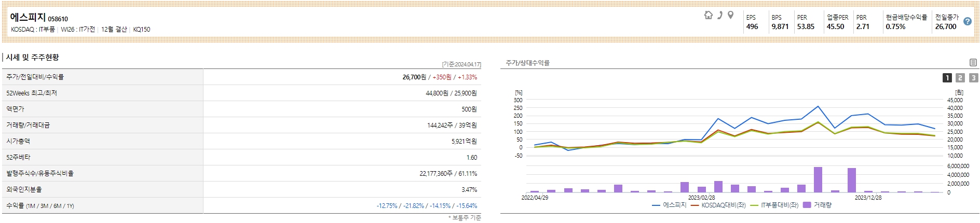Click the 44,800원 / 25,900원 value
This screenshot has width=980, height=223.
(x=451, y=93)
